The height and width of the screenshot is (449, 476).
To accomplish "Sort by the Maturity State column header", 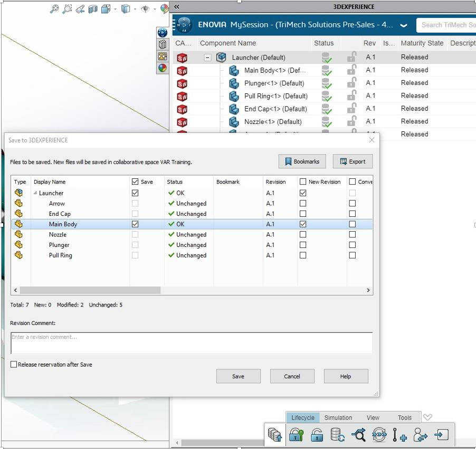I will (422, 43).
